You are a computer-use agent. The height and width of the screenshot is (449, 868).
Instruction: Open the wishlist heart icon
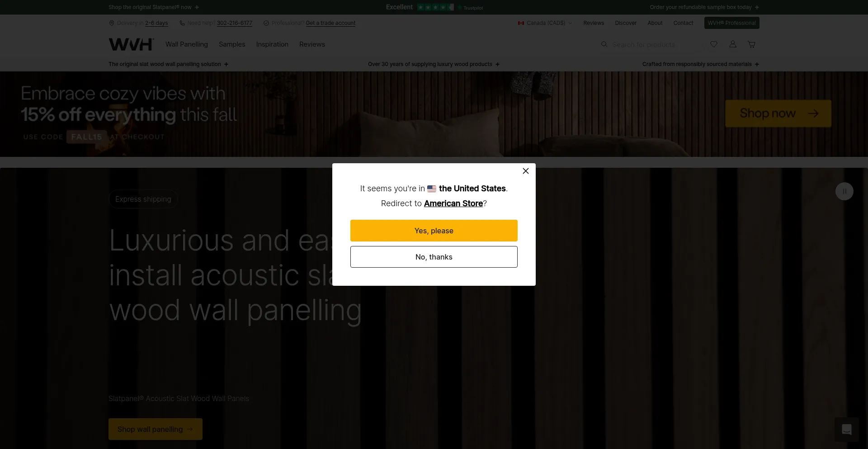(714, 44)
